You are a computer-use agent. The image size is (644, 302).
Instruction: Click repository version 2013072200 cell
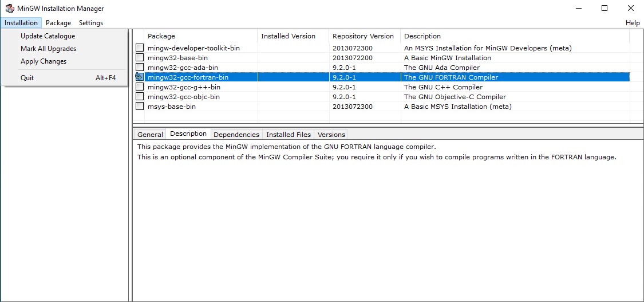[353, 58]
